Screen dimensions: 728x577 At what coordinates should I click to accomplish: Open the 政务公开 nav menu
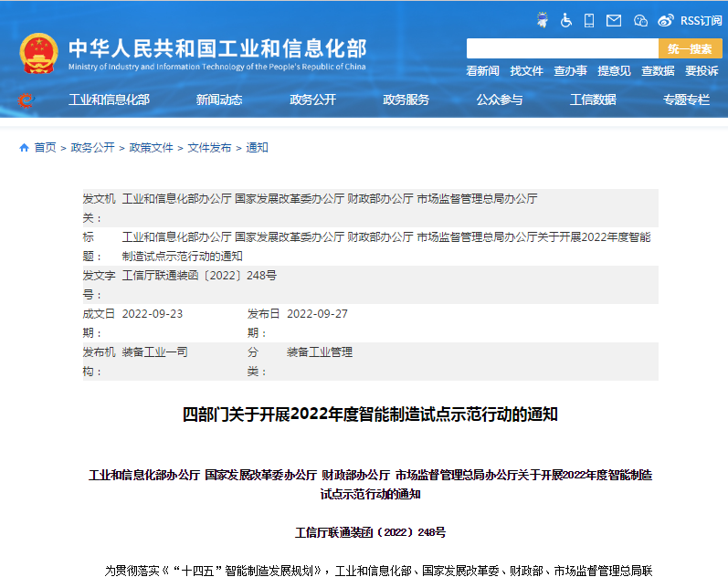tap(313, 100)
